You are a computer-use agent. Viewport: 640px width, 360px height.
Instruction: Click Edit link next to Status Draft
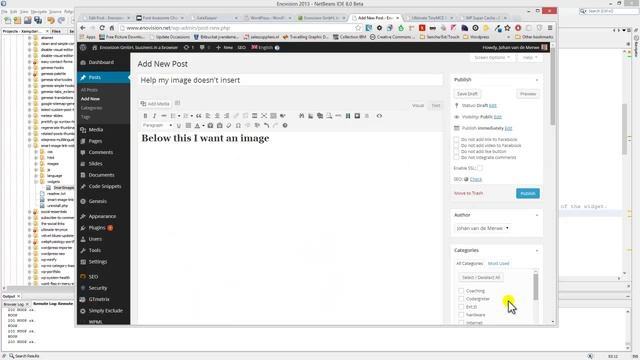click(x=493, y=106)
